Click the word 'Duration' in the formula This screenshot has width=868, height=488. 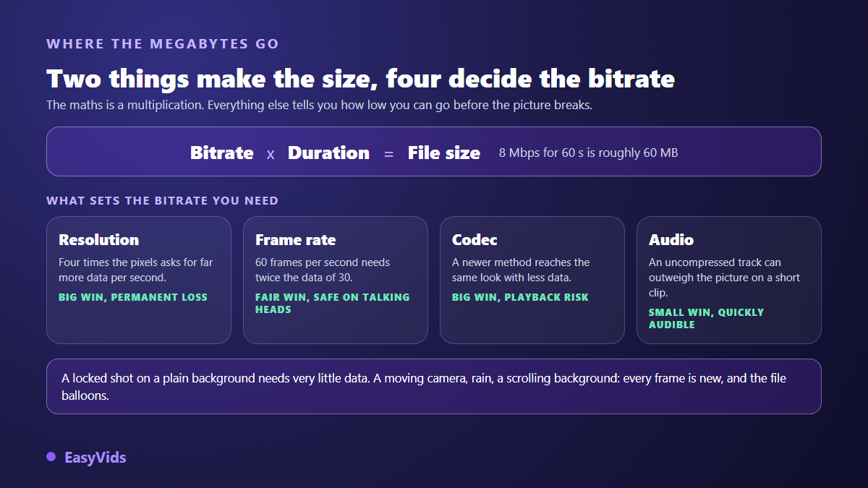click(328, 153)
